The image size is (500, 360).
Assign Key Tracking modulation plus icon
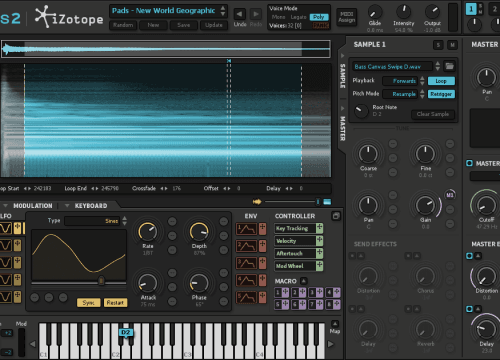click(319, 228)
